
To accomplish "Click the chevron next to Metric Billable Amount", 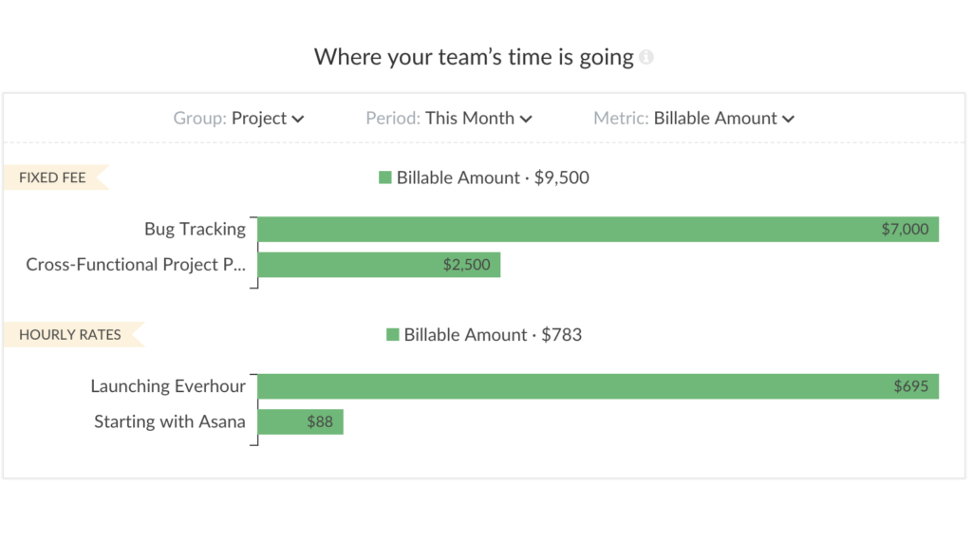I will (788, 119).
